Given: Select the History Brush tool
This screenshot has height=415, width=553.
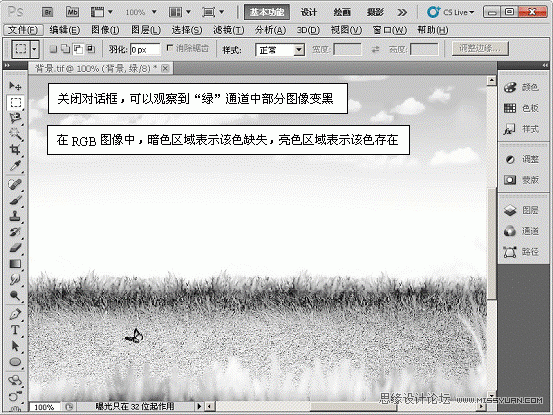Looking at the screenshot, I should pos(15,232).
